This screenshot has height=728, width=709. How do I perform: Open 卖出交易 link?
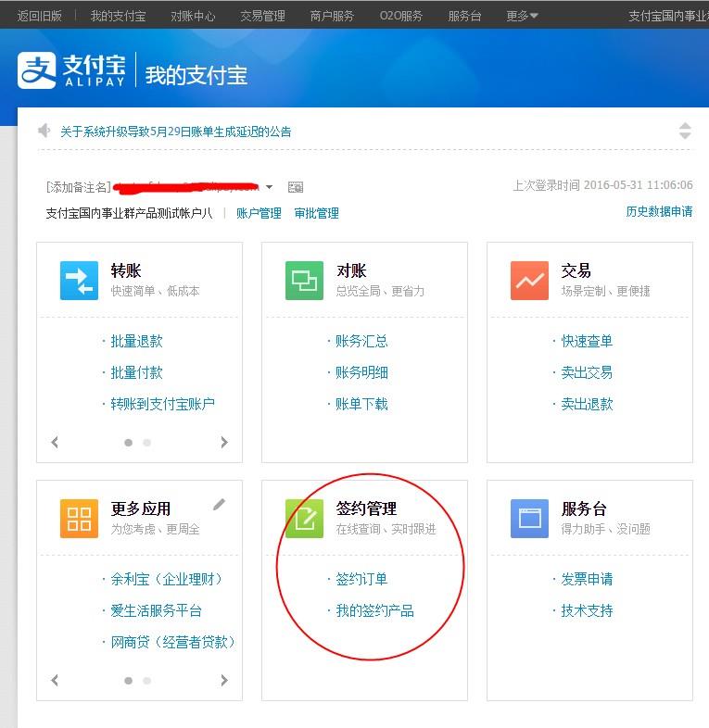[x=587, y=372]
